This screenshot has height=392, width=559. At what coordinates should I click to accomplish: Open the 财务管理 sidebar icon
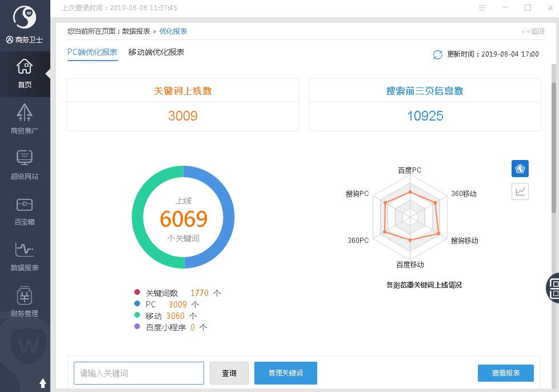point(25,296)
